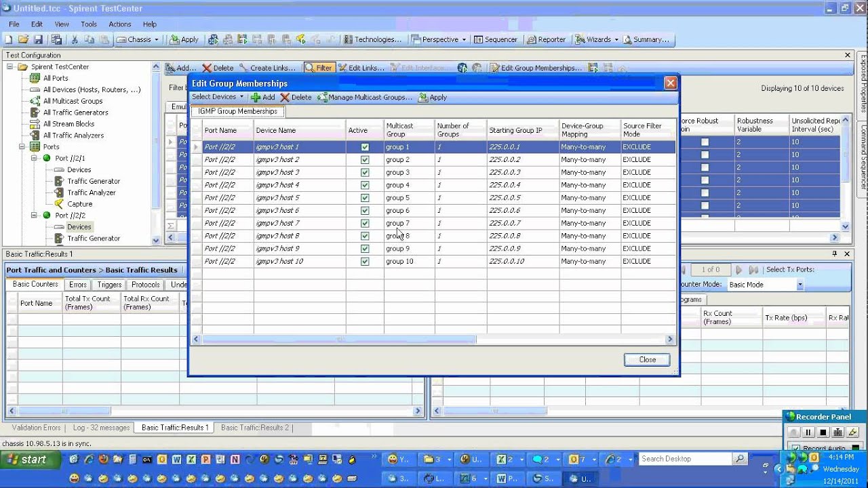The image size is (868, 488).
Task: Open the Select Devices dropdown
Action: [218, 97]
